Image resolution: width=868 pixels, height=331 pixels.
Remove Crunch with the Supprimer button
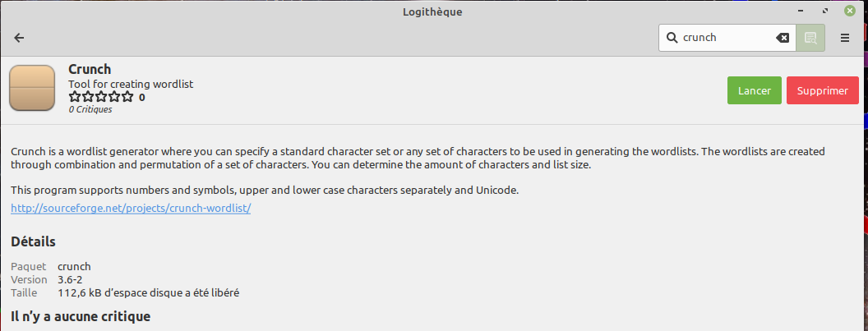822,90
